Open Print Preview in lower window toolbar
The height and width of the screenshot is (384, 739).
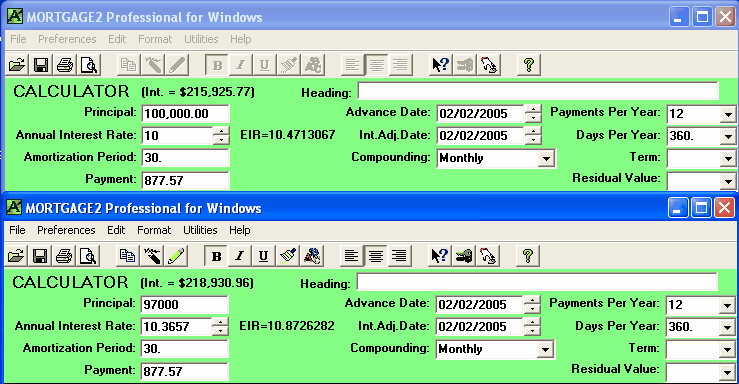pos(88,256)
